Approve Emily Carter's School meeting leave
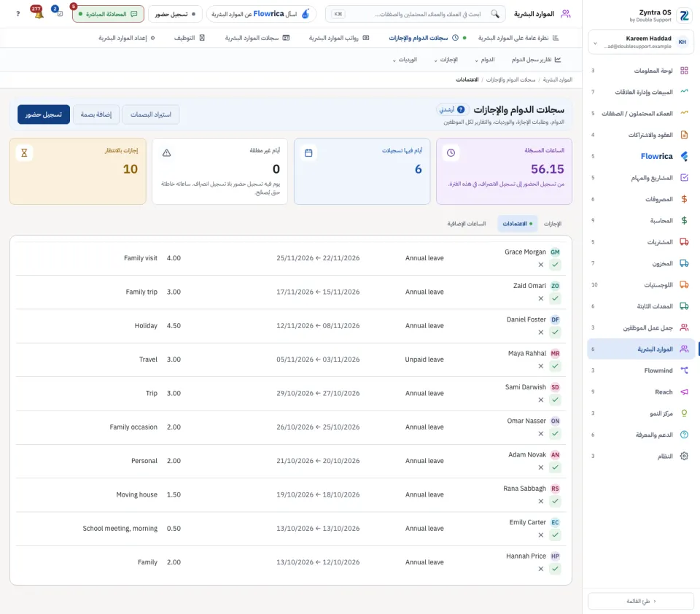 tap(555, 535)
